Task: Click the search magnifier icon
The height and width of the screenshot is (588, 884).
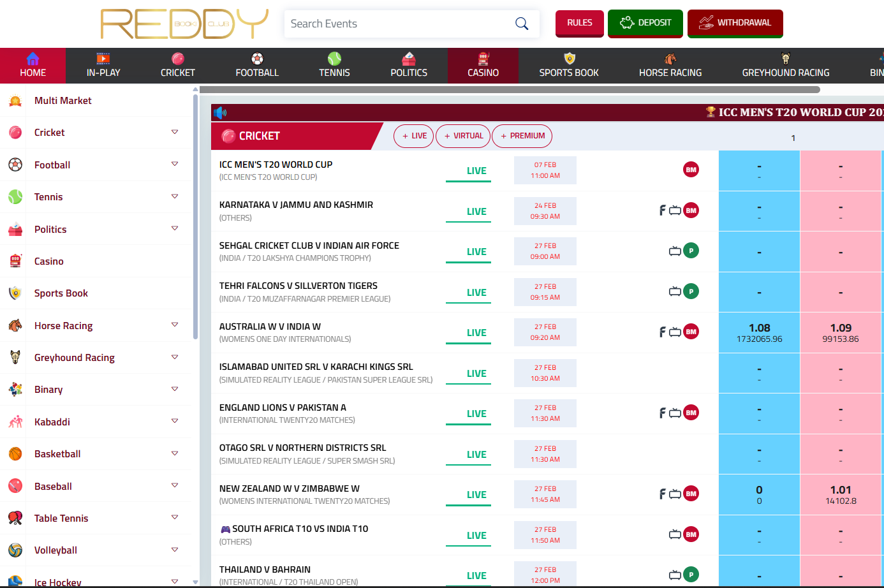Action: pyautogui.click(x=521, y=24)
